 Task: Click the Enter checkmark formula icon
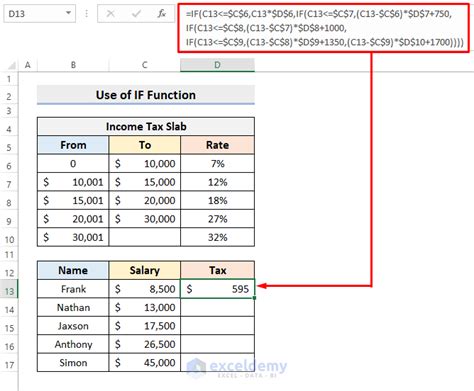136,14
